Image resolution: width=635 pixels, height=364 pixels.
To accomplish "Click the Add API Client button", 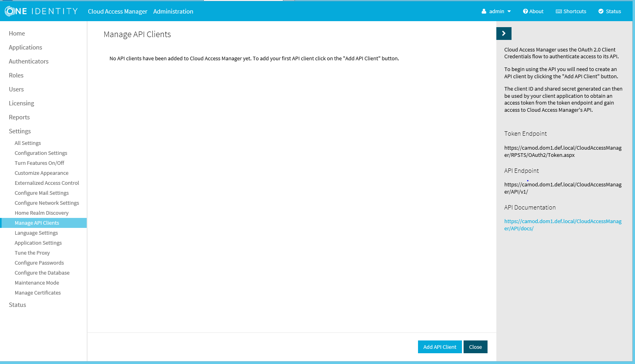I will (440, 347).
